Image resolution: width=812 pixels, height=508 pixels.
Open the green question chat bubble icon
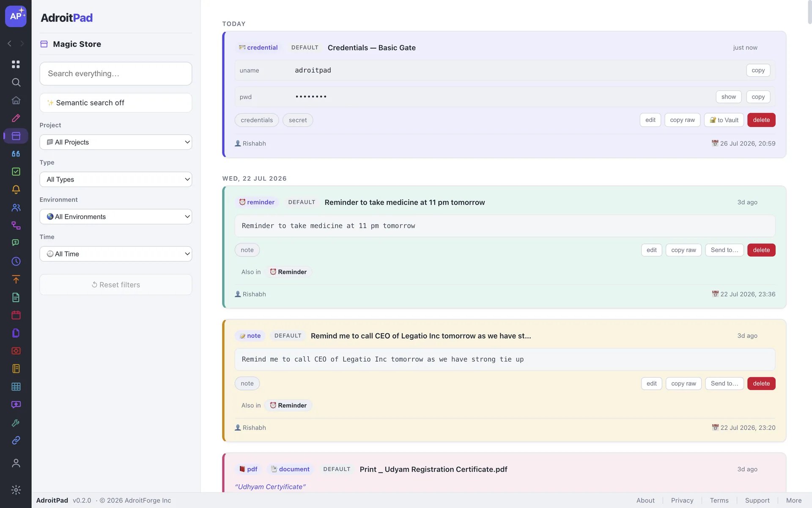click(x=16, y=243)
